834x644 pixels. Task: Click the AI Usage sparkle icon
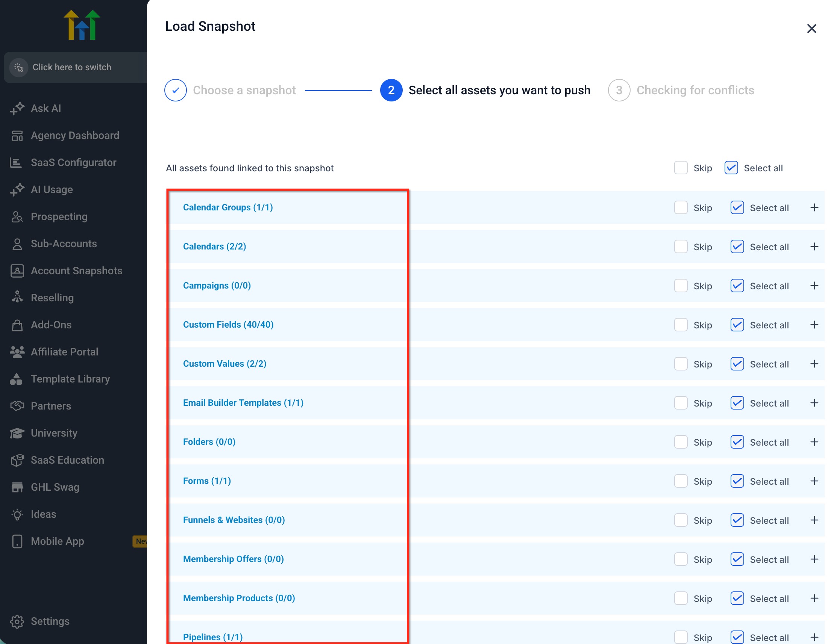point(17,190)
